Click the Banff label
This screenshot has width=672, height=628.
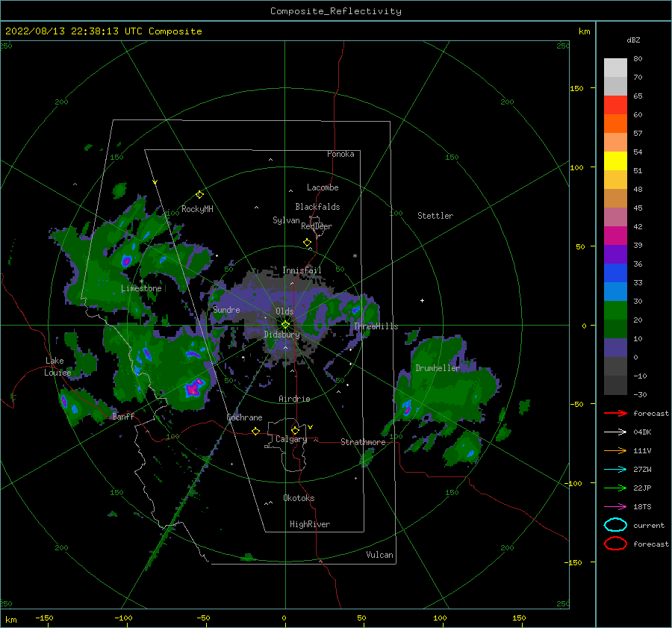pos(123,416)
